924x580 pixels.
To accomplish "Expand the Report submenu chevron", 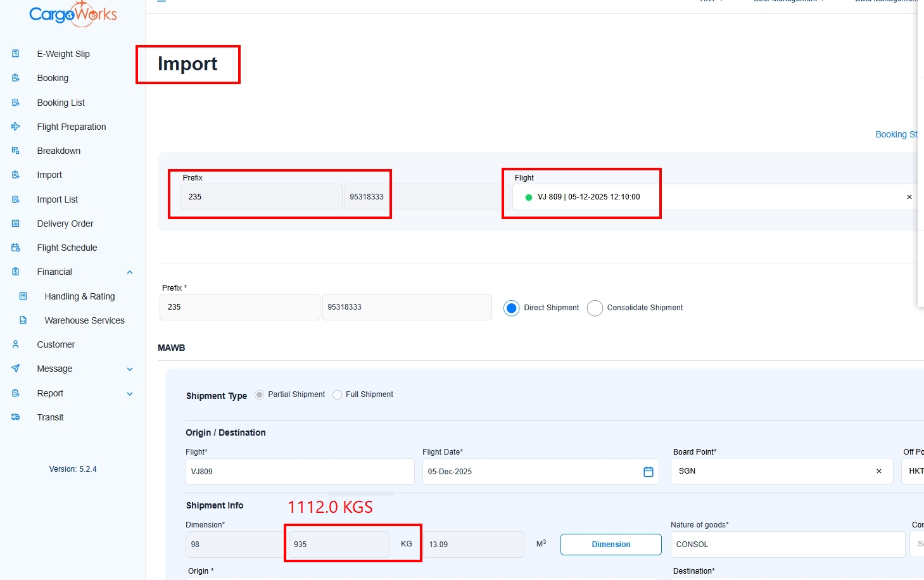I will coord(130,394).
